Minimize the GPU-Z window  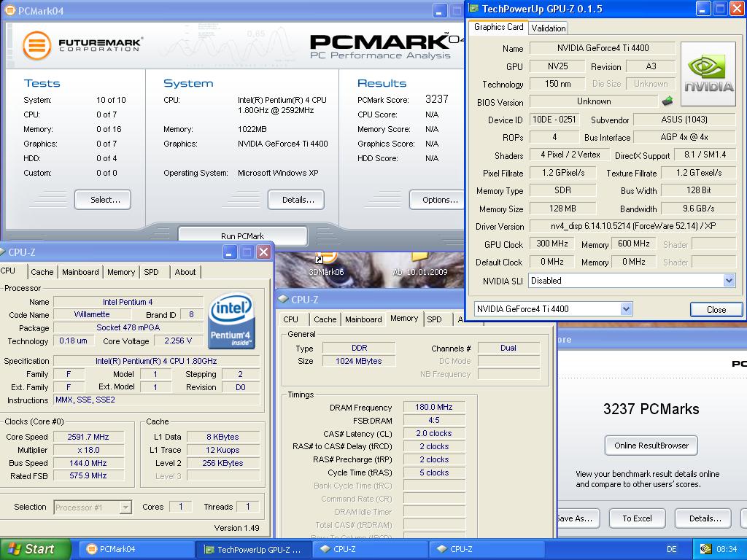(x=703, y=8)
